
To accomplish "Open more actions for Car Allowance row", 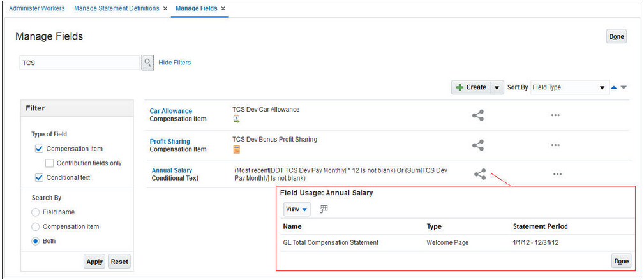I will coord(555,115).
